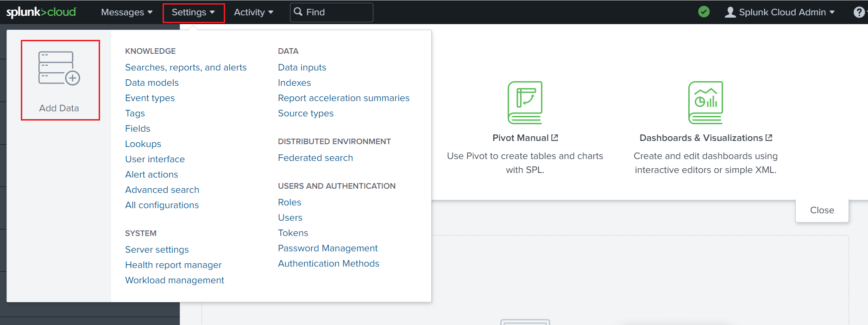Collapse the Settings dropdown menu

pos(193,13)
